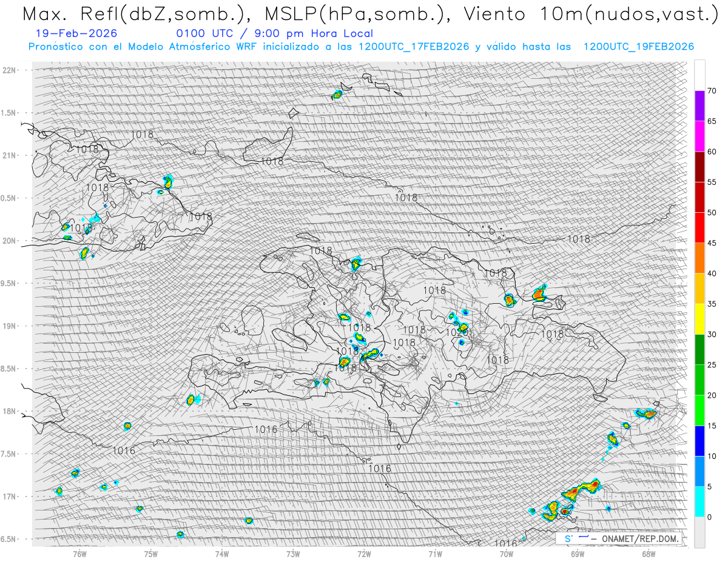Click the 22N latitude label
Screen dimensions: 728x562
pos(10,70)
